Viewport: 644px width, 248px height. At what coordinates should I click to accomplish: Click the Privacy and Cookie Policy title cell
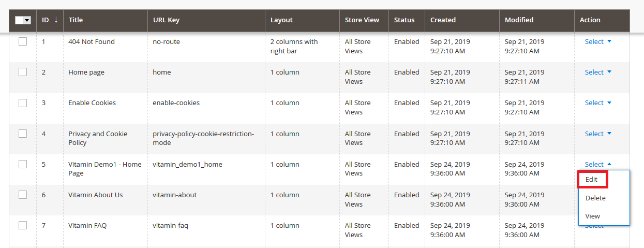pos(98,138)
